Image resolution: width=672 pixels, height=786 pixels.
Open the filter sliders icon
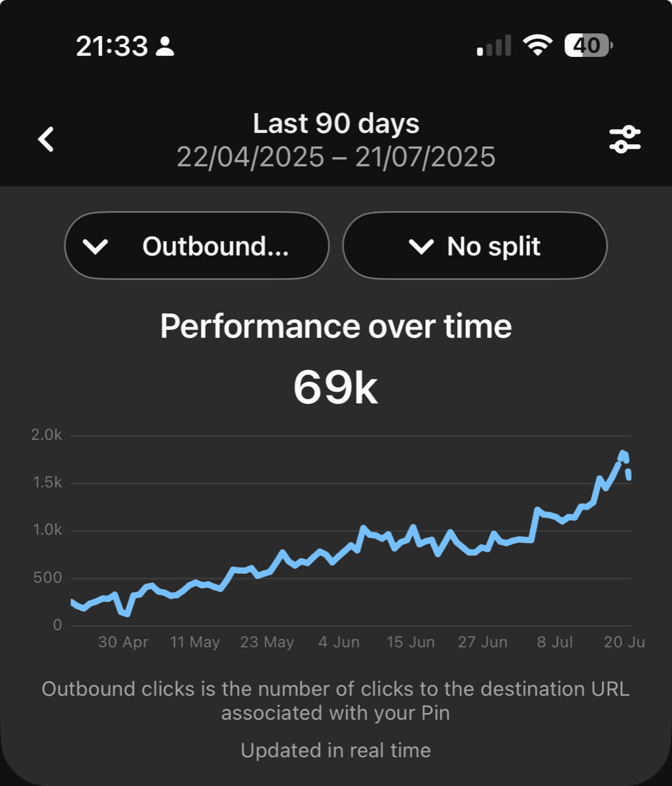625,140
